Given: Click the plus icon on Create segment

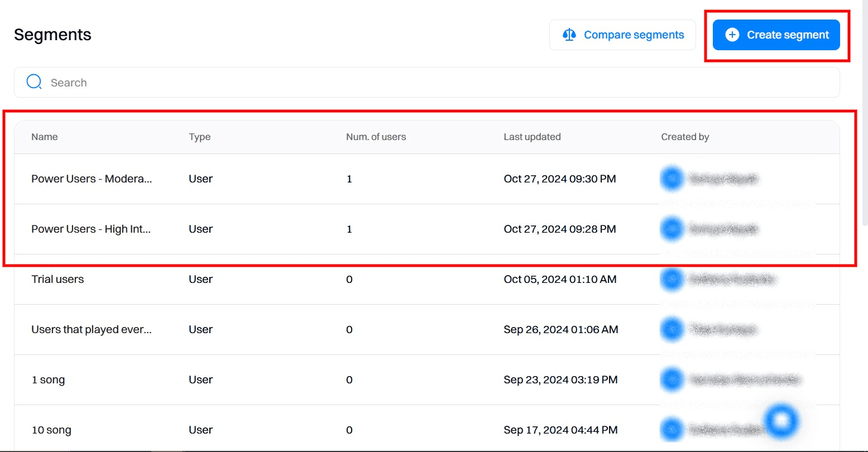Looking at the screenshot, I should tap(731, 35).
